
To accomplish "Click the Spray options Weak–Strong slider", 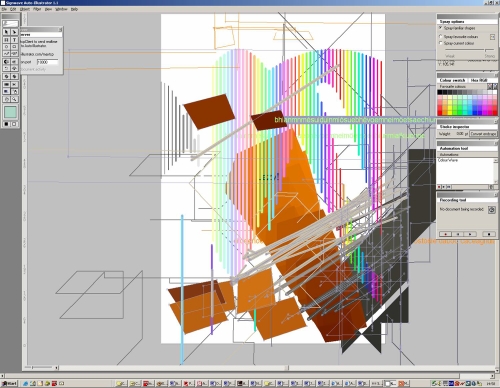I will [x=470, y=50].
